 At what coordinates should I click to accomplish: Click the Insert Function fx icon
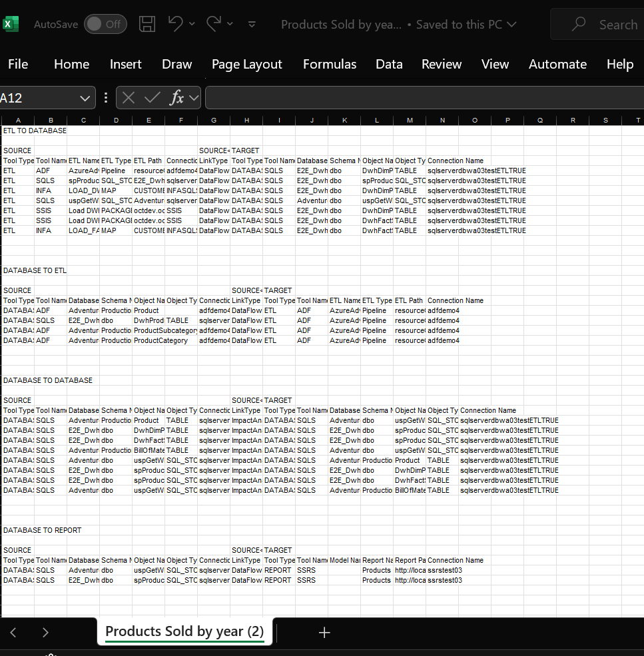tap(176, 97)
